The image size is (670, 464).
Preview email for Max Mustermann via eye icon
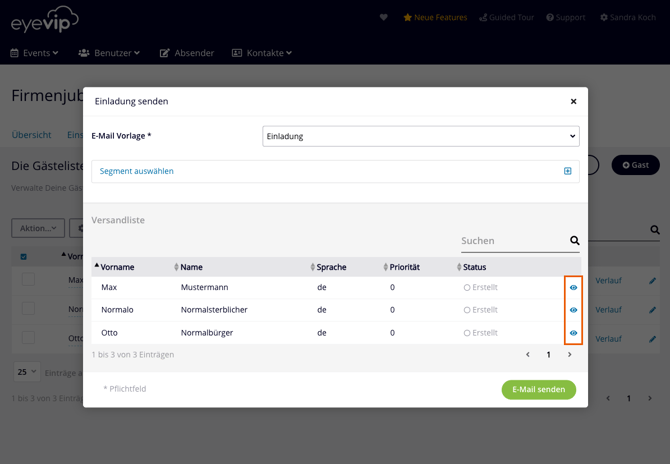[573, 287]
